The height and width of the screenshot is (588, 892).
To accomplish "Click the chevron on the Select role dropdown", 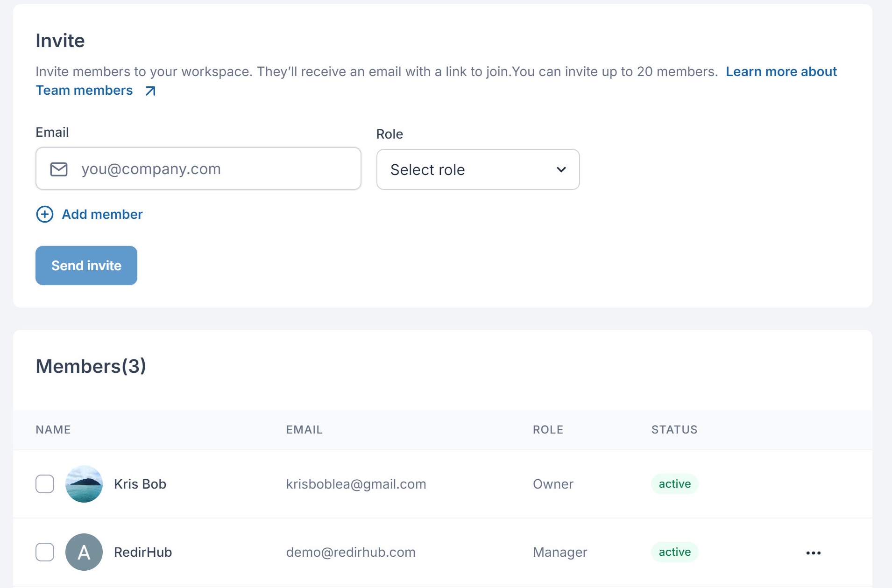I will coord(561,169).
